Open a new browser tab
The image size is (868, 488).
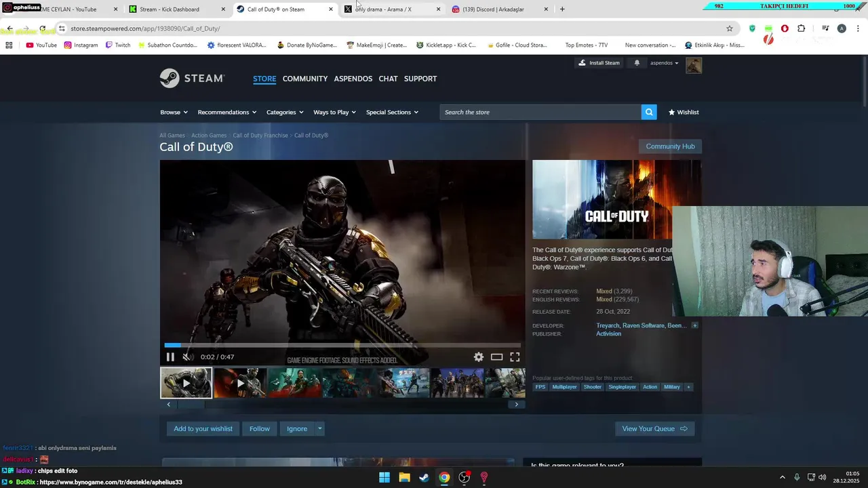coord(562,9)
